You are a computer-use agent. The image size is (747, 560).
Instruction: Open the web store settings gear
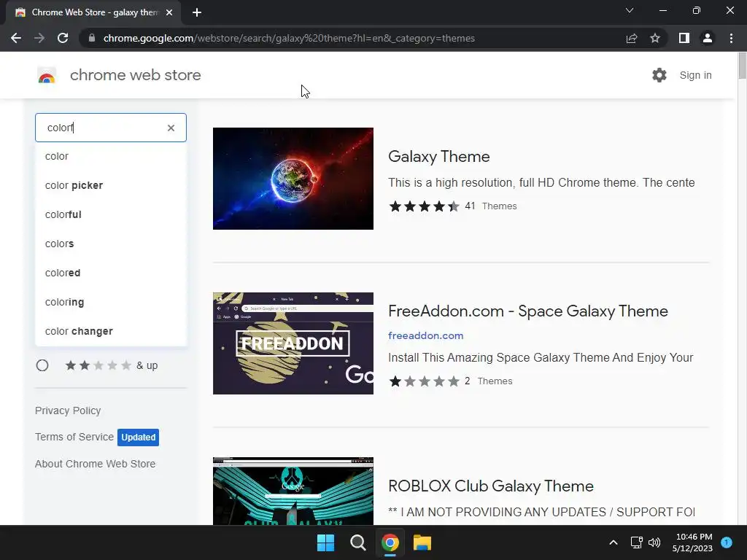pyautogui.click(x=659, y=75)
